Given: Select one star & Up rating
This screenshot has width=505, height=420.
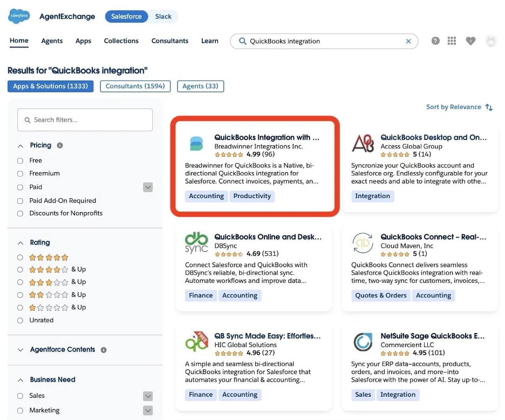Looking at the screenshot, I should click(x=20, y=308).
